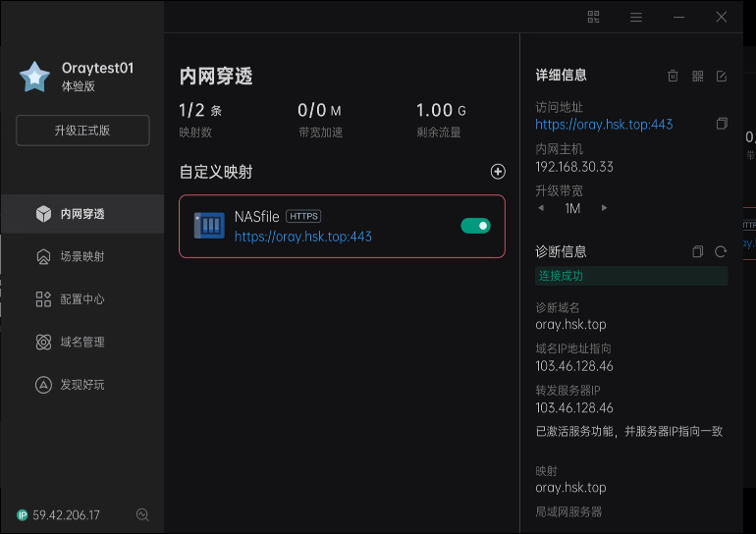Image resolution: width=756 pixels, height=534 pixels.
Task: Click the HTTPS tag on NASfile
Action: 303,216
